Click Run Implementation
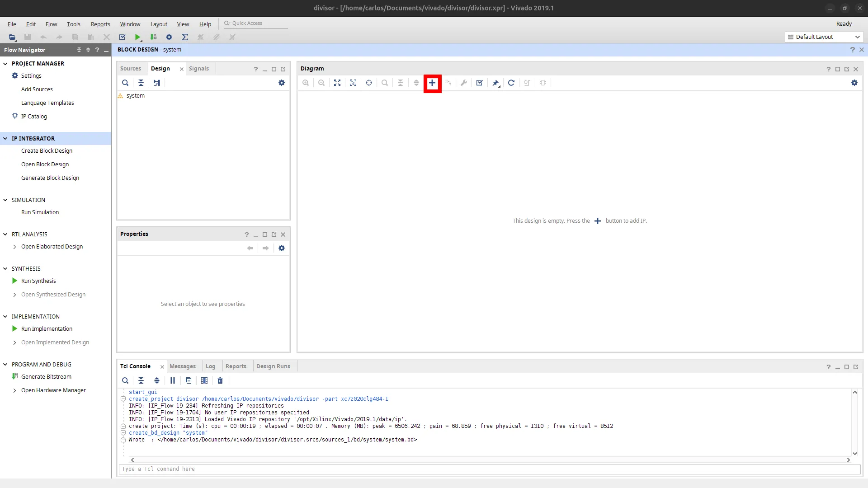This screenshot has width=868, height=488. tap(47, 329)
